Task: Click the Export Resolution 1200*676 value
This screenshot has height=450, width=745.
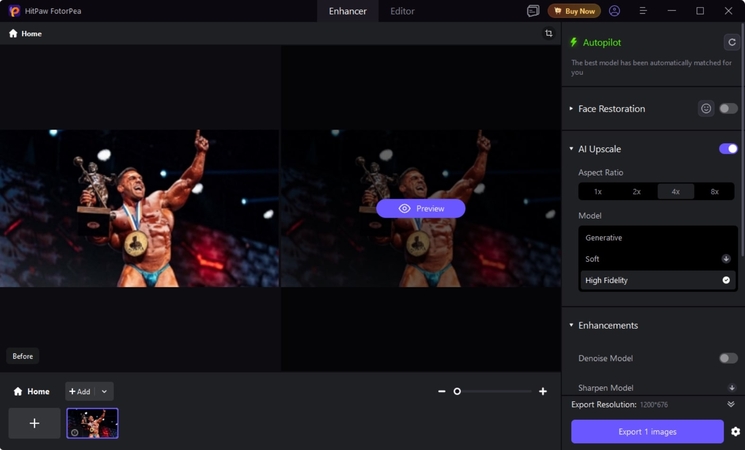Action: click(x=654, y=405)
